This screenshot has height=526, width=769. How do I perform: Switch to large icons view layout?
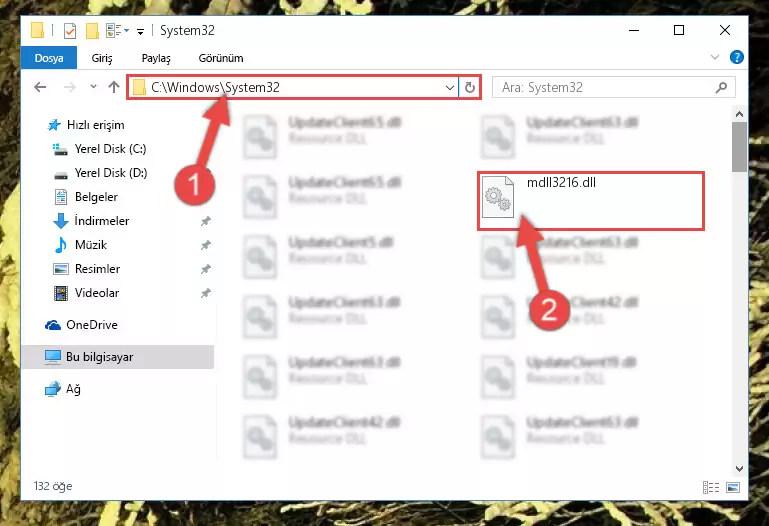point(733,487)
